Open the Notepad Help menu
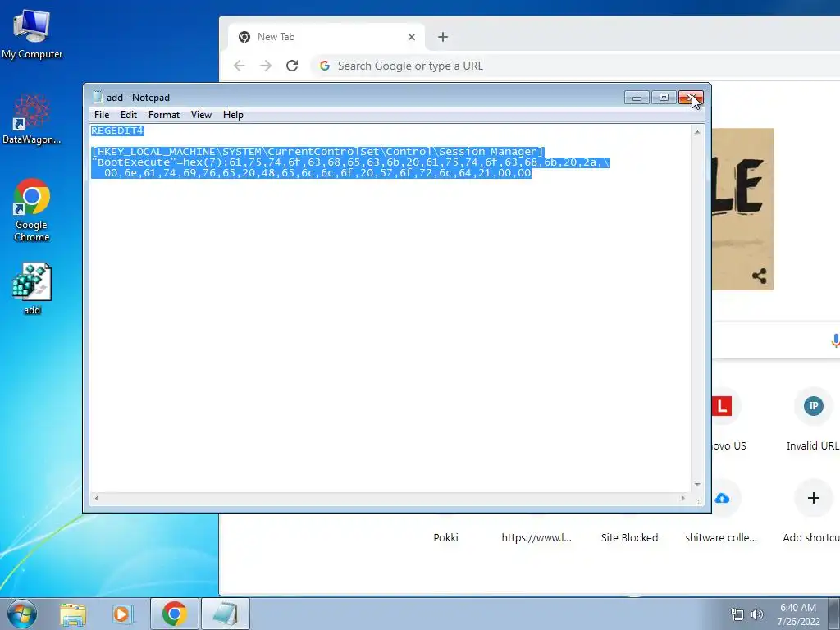This screenshot has width=840, height=630. [233, 115]
